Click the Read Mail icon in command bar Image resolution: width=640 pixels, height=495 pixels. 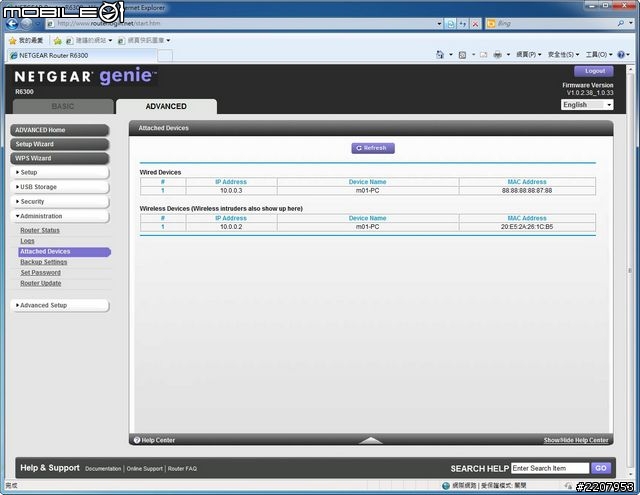[x=483, y=54]
